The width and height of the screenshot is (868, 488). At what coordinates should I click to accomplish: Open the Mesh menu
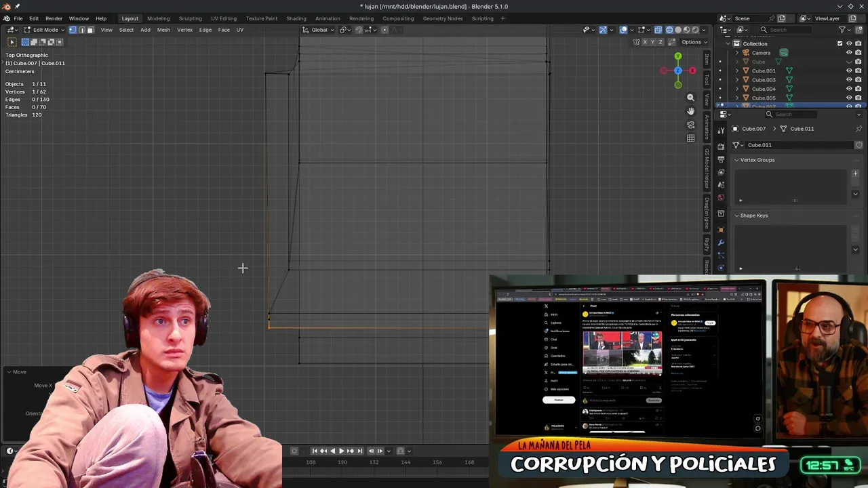pos(163,30)
